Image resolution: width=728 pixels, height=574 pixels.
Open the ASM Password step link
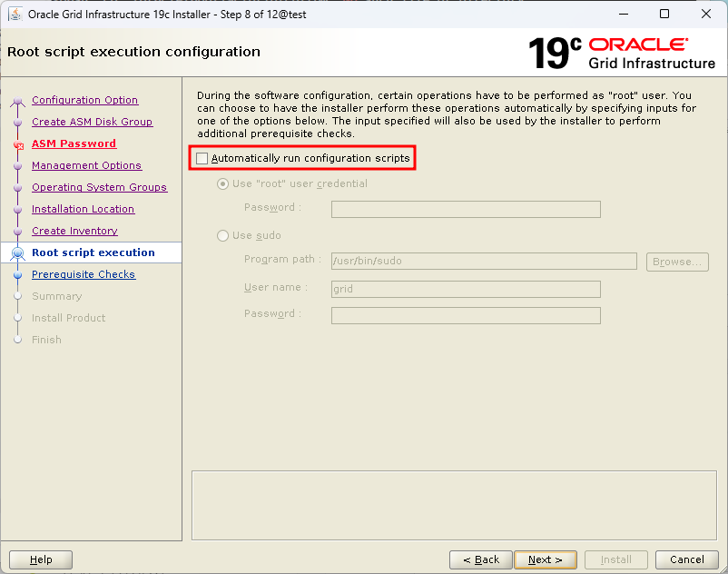[x=74, y=143]
